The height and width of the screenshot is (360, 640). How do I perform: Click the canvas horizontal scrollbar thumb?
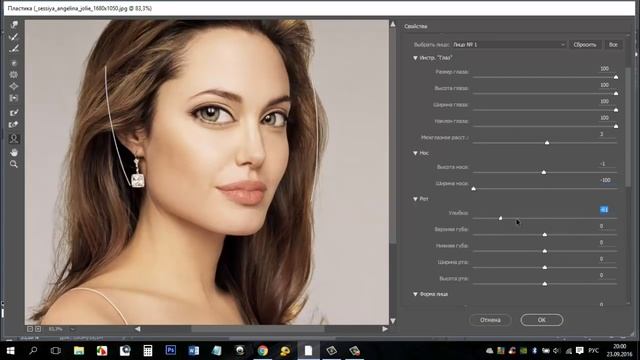258,329
